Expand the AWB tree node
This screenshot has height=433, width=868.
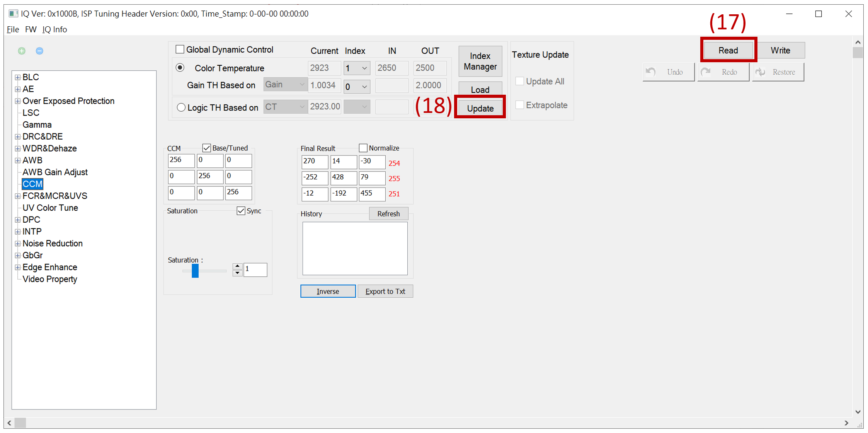click(18, 160)
